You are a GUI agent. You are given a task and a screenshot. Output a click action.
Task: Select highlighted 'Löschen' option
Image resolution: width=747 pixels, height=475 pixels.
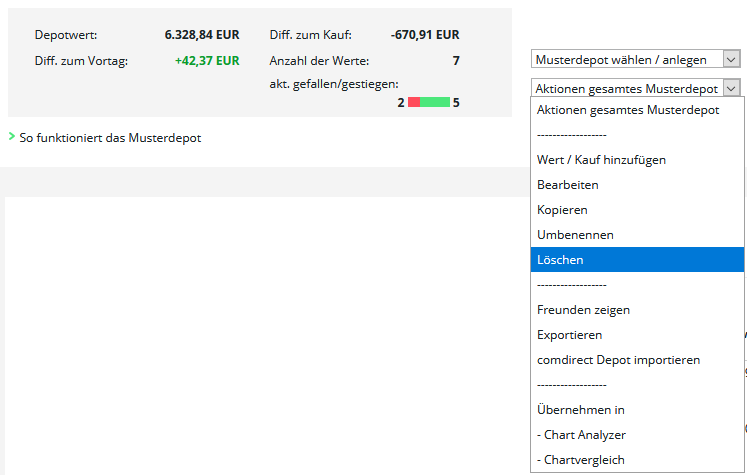point(560,260)
